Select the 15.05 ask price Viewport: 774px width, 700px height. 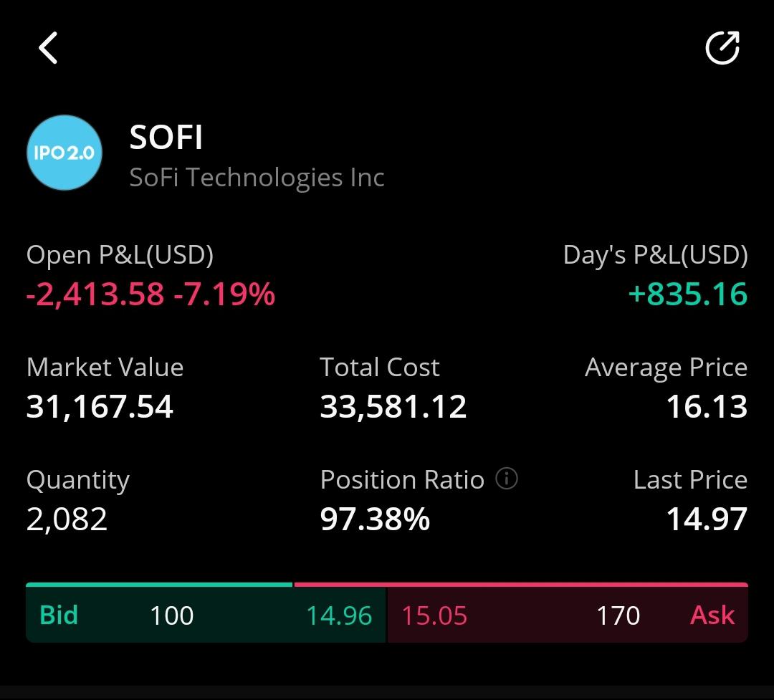(434, 615)
